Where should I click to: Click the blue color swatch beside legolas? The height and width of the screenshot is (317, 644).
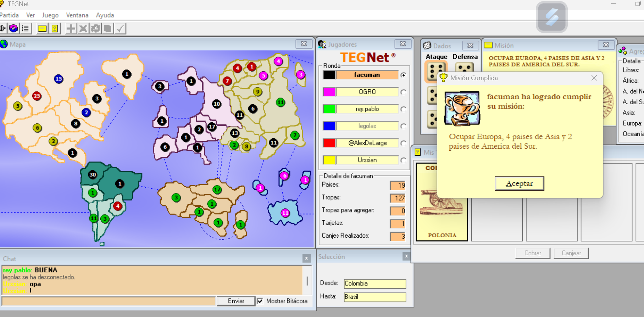click(x=329, y=126)
